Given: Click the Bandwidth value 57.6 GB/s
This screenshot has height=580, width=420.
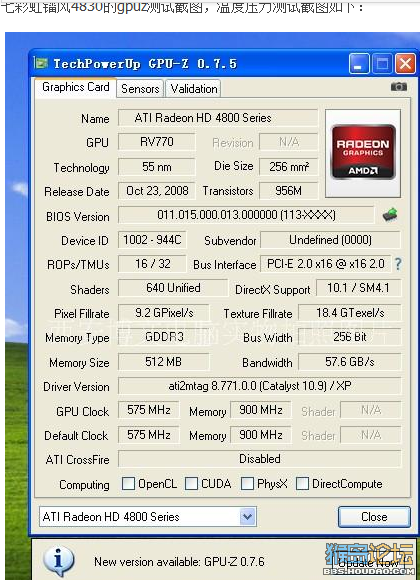Looking at the screenshot, I should point(350,362).
